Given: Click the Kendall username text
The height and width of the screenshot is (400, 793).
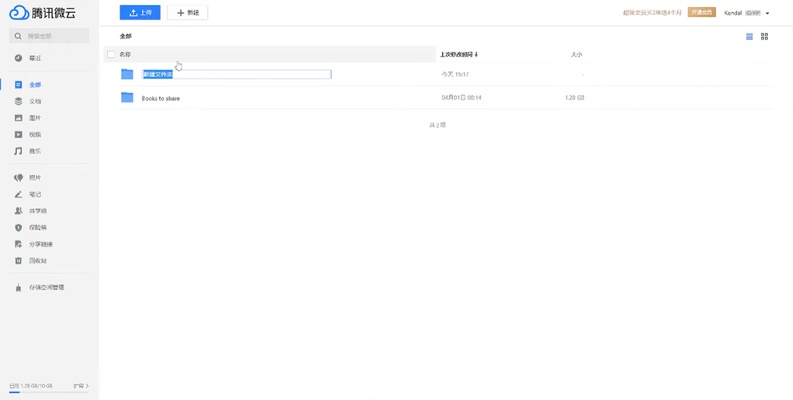Looking at the screenshot, I should (x=733, y=13).
